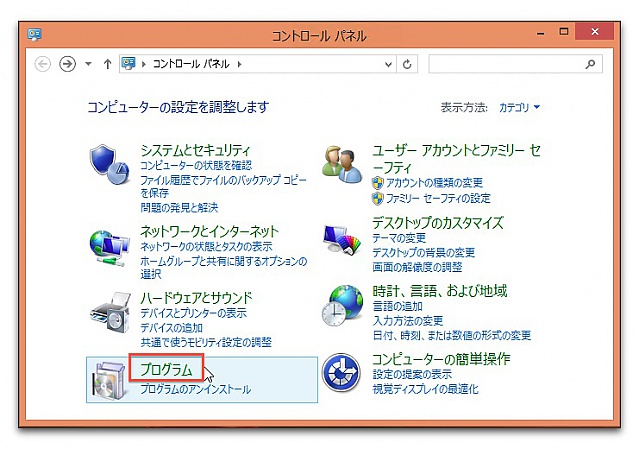
Task: Open プログラムのアンインストール link
Action: pyautogui.click(x=195, y=389)
